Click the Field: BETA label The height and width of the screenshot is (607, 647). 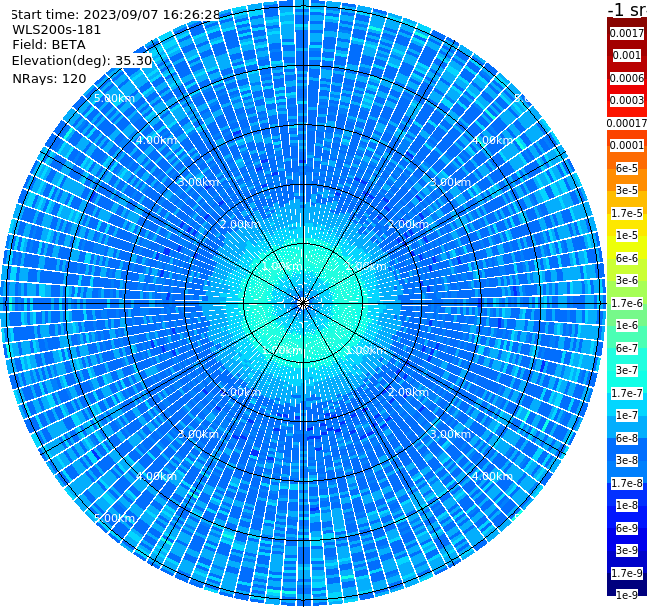coord(49,45)
